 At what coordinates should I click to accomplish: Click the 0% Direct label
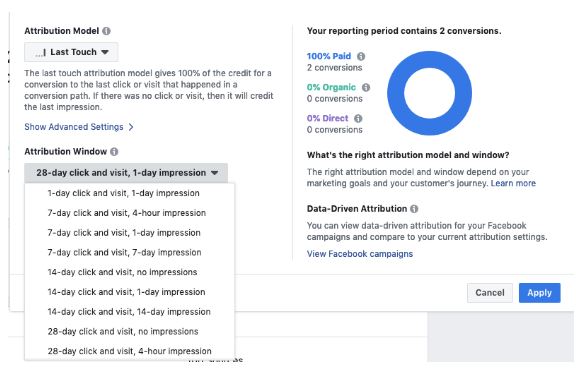(x=327, y=118)
